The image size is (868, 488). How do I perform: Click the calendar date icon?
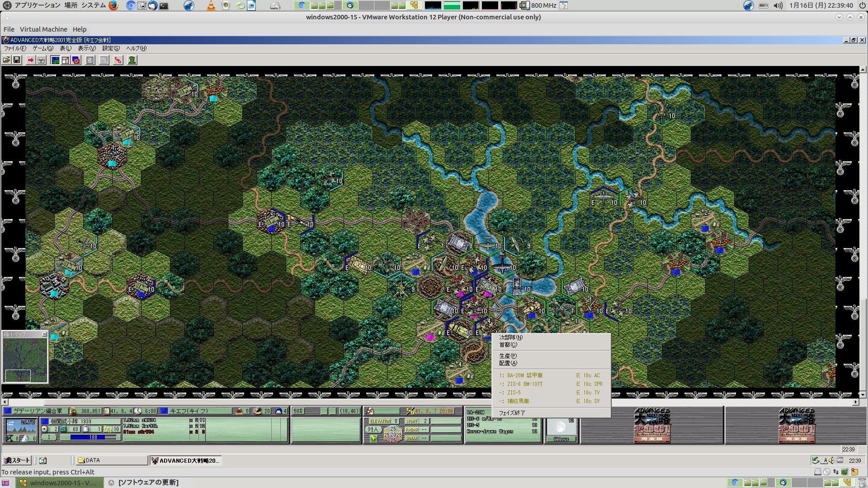point(107,411)
